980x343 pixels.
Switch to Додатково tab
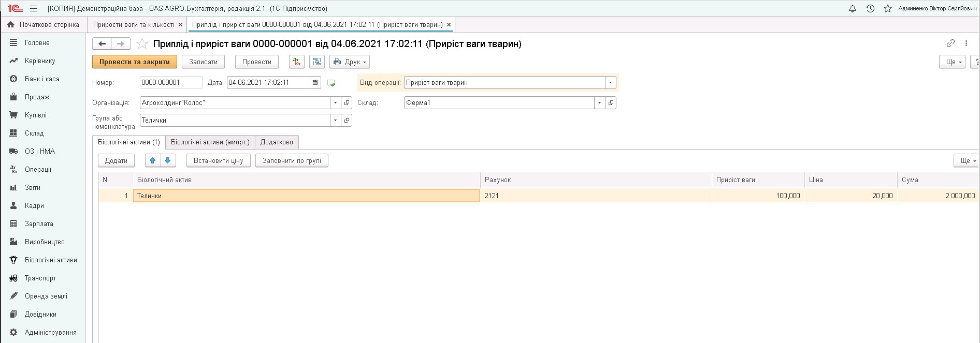click(277, 142)
